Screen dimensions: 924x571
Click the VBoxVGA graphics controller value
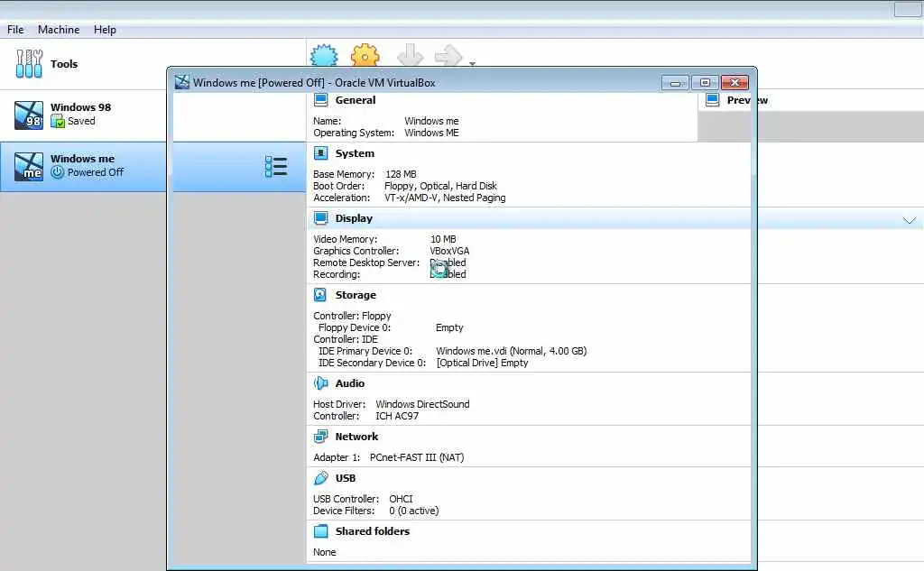click(x=449, y=251)
